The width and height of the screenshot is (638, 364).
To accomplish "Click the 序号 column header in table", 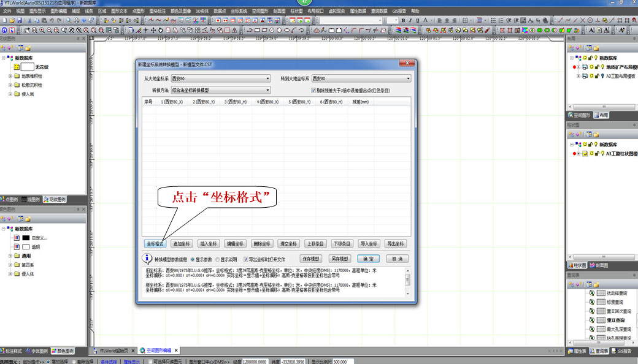I will tap(148, 102).
